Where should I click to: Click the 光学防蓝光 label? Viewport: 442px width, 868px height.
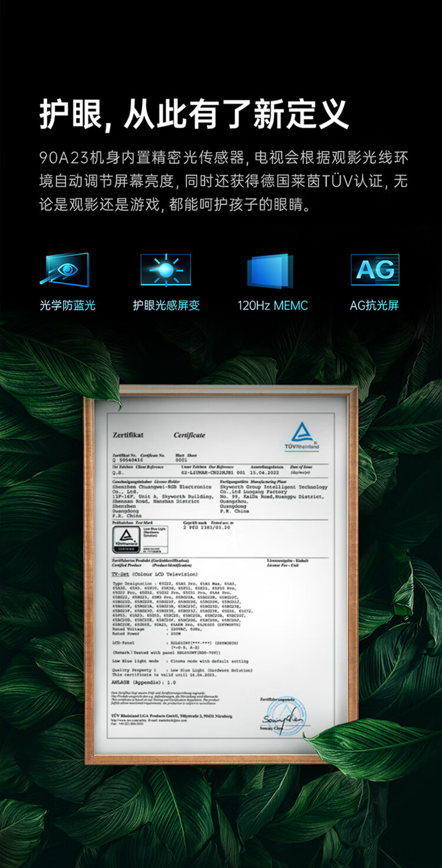(x=67, y=305)
